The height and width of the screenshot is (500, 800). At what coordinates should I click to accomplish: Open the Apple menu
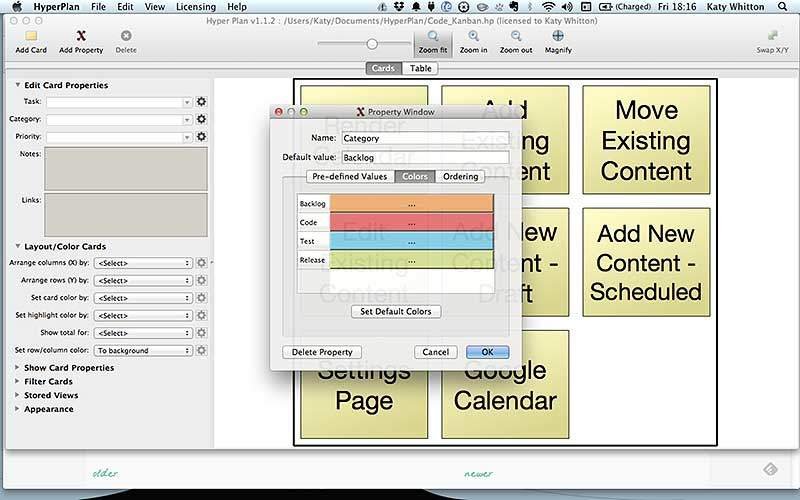17,7
